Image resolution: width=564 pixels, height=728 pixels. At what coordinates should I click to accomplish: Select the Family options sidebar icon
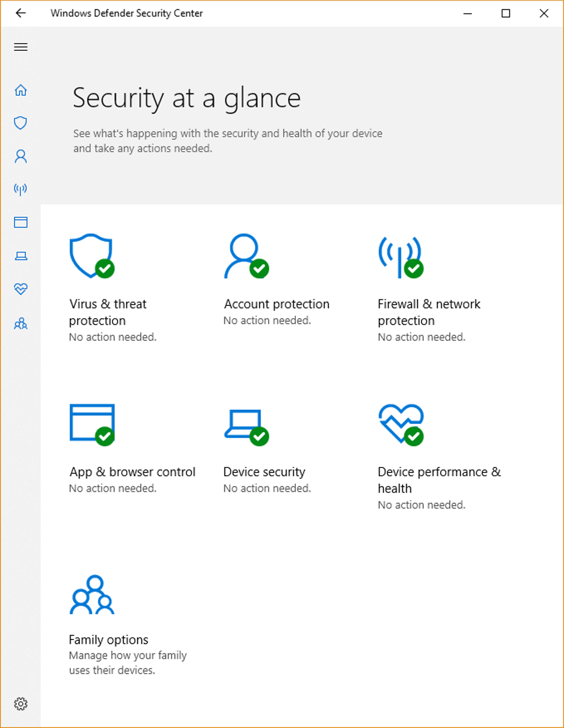click(20, 324)
